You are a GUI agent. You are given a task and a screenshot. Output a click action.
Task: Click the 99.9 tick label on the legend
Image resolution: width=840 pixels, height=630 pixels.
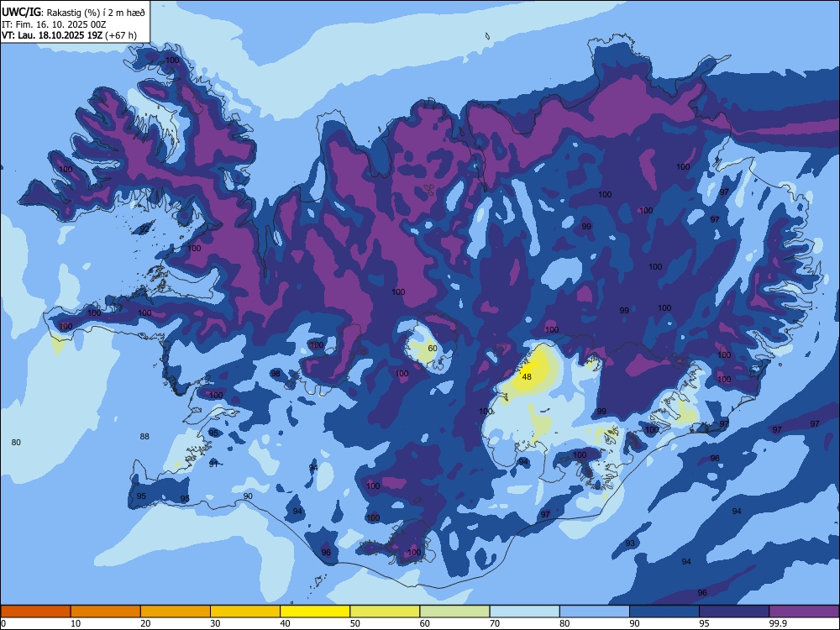point(777,623)
